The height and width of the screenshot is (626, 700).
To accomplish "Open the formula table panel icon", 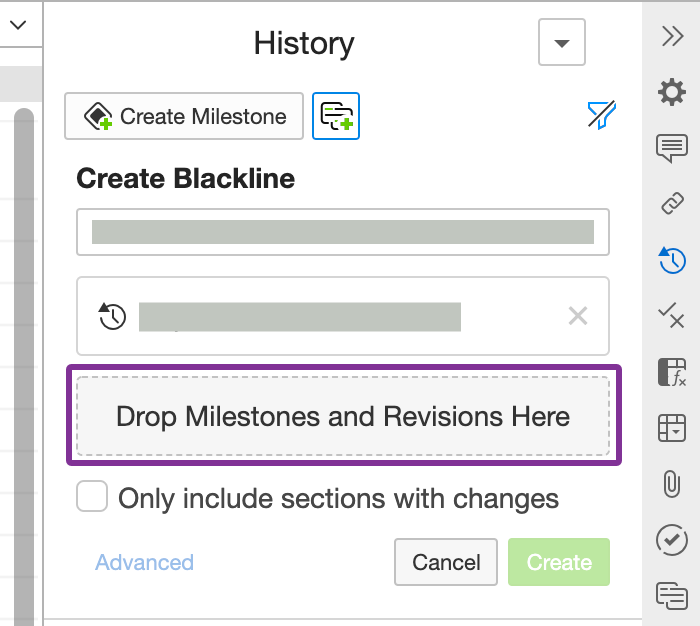I will coord(672,372).
